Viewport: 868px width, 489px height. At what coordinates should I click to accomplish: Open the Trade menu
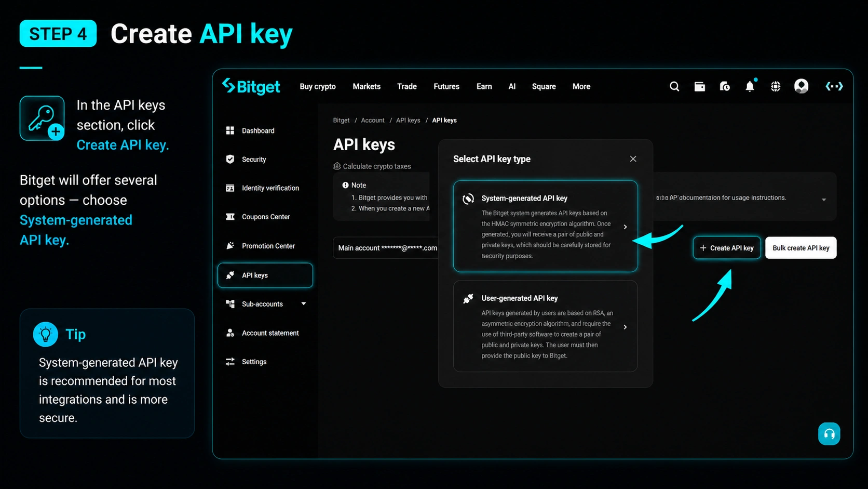click(407, 87)
